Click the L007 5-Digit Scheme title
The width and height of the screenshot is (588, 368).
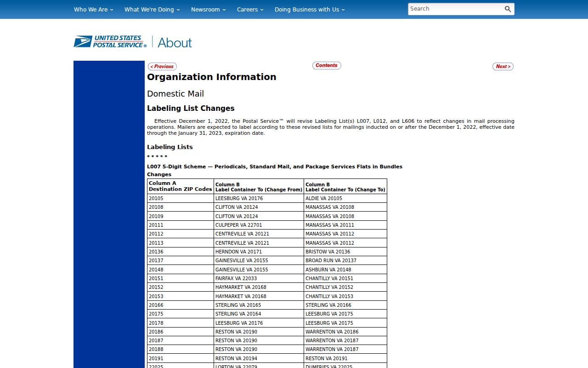click(275, 167)
